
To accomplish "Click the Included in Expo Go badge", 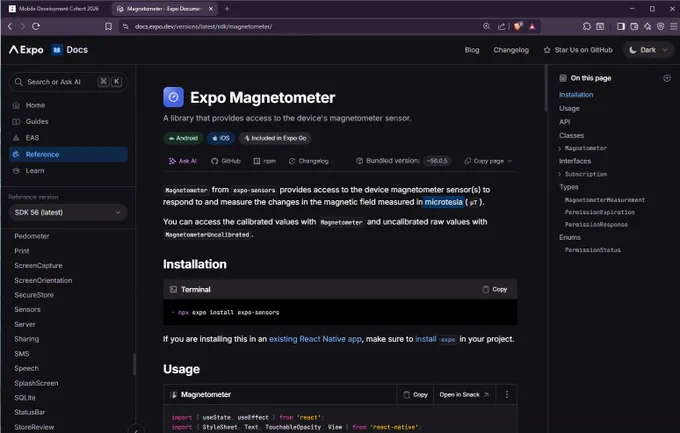I will [275, 138].
